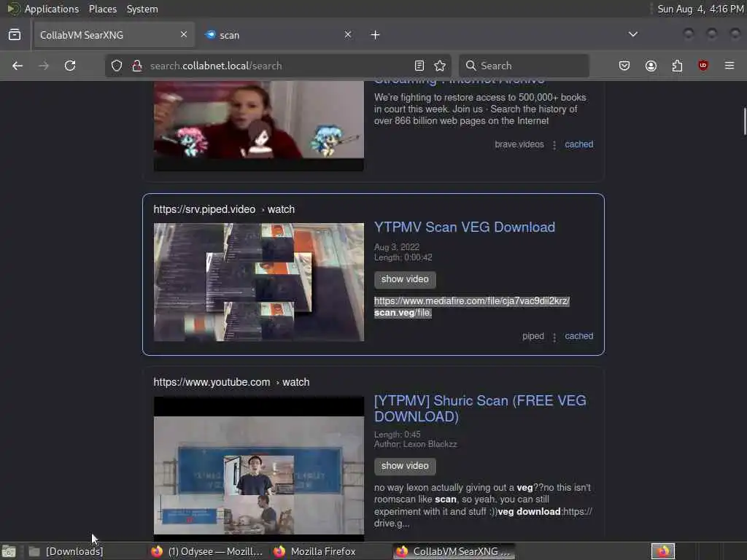Click the YTPMV Scan VEG video thumbnail
The height and width of the screenshot is (560, 747).
pos(259,282)
